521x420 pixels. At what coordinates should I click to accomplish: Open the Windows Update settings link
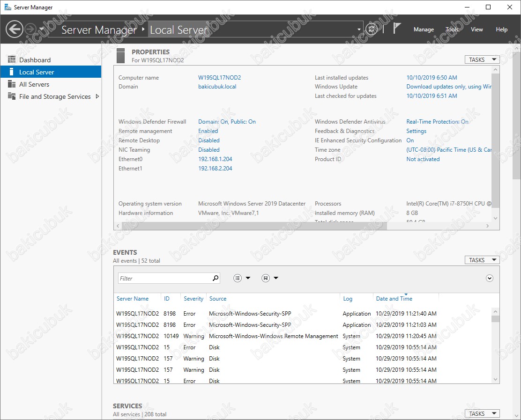448,87
